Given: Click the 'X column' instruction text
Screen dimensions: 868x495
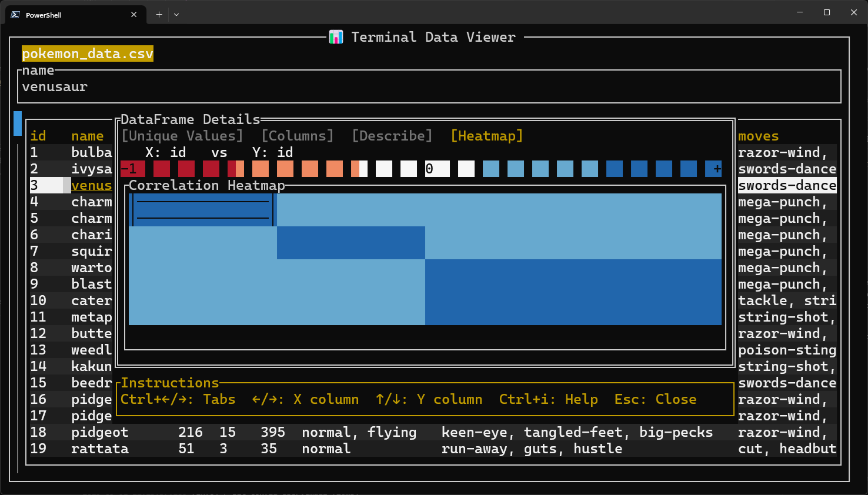Looking at the screenshot, I should pyautogui.click(x=326, y=399).
